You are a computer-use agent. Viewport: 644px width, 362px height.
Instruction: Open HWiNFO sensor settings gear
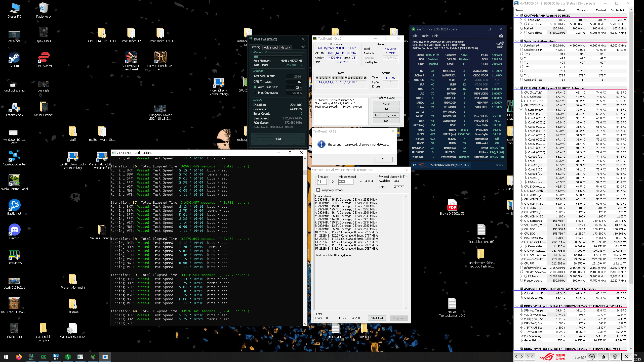(615, 356)
